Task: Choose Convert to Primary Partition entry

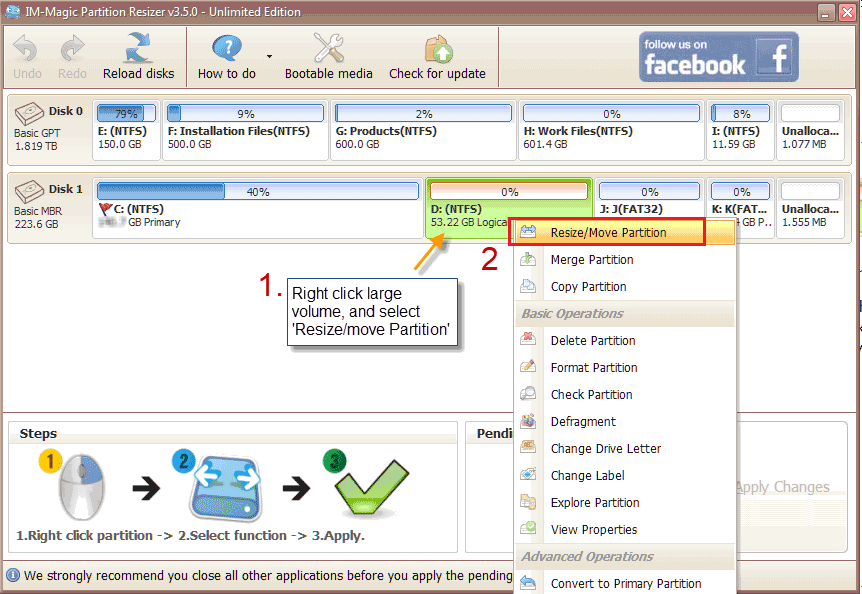Action: click(x=625, y=583)
